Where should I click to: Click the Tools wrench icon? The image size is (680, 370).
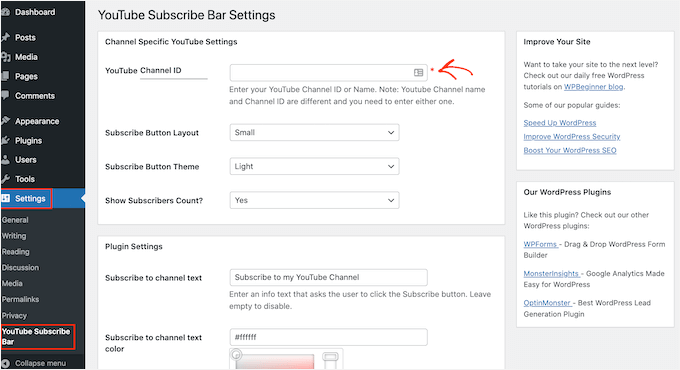point(5,179)
